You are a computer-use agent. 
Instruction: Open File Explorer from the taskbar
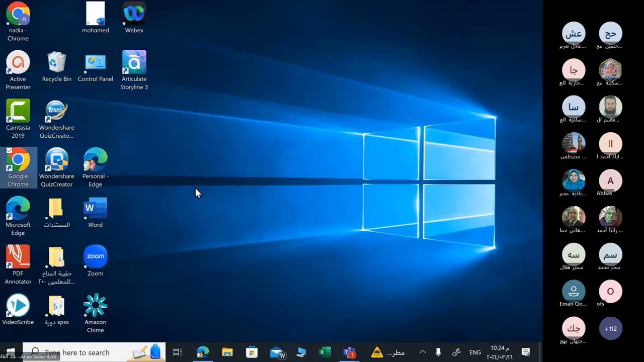(x=227, y=352)
